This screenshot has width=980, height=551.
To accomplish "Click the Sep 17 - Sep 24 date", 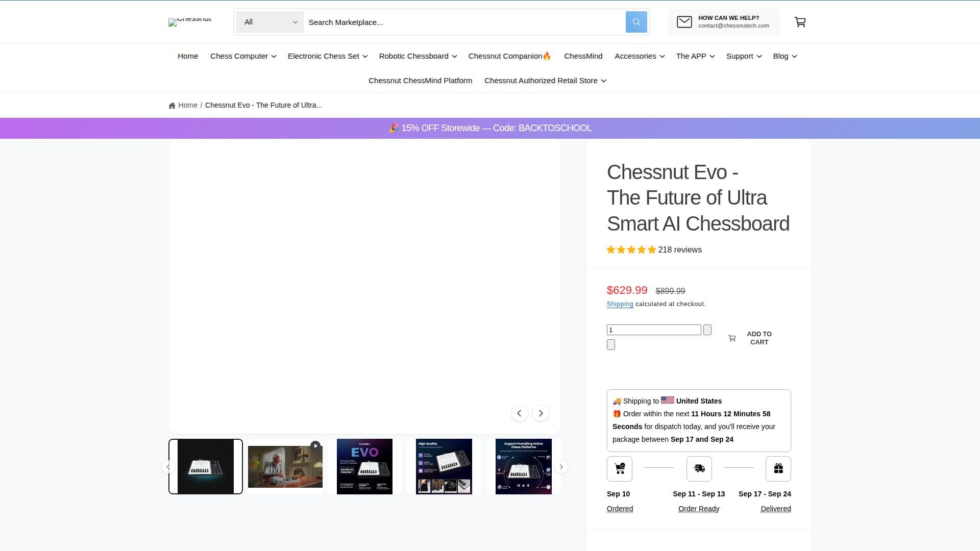I will (765, 494).
